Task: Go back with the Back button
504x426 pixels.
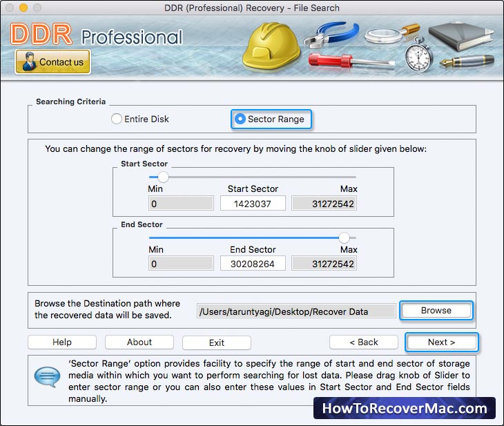Action: tap(363, 342)
